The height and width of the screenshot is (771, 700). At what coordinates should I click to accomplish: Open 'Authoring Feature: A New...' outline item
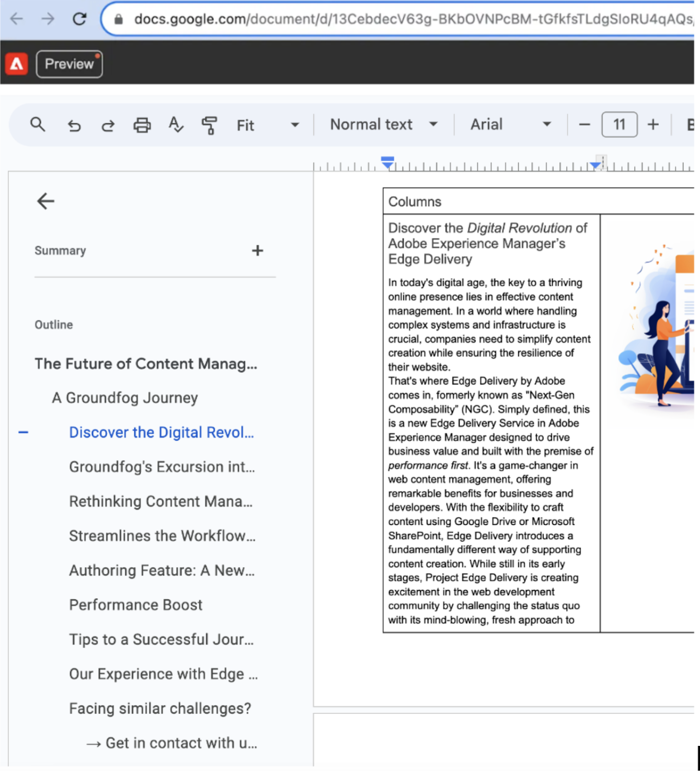click(162, 571)
